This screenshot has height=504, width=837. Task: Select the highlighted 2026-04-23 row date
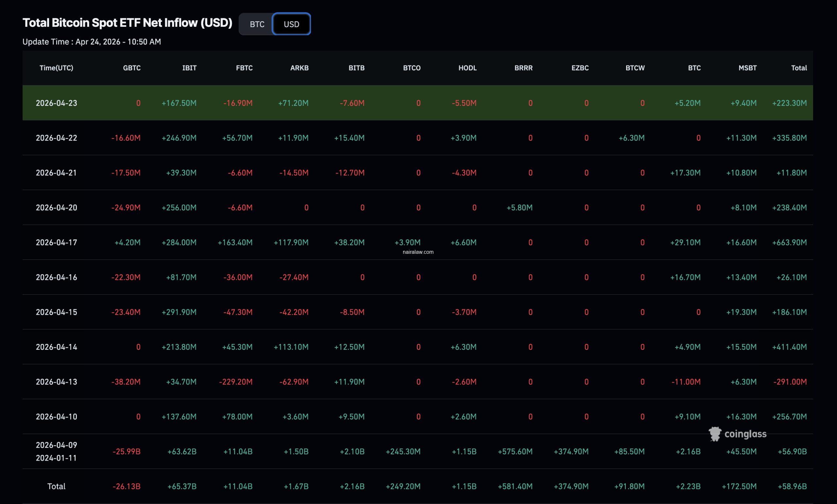[56, 103]
